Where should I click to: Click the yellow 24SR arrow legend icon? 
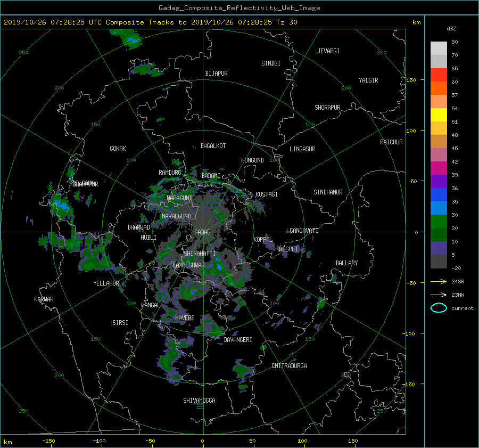[439, 281]
